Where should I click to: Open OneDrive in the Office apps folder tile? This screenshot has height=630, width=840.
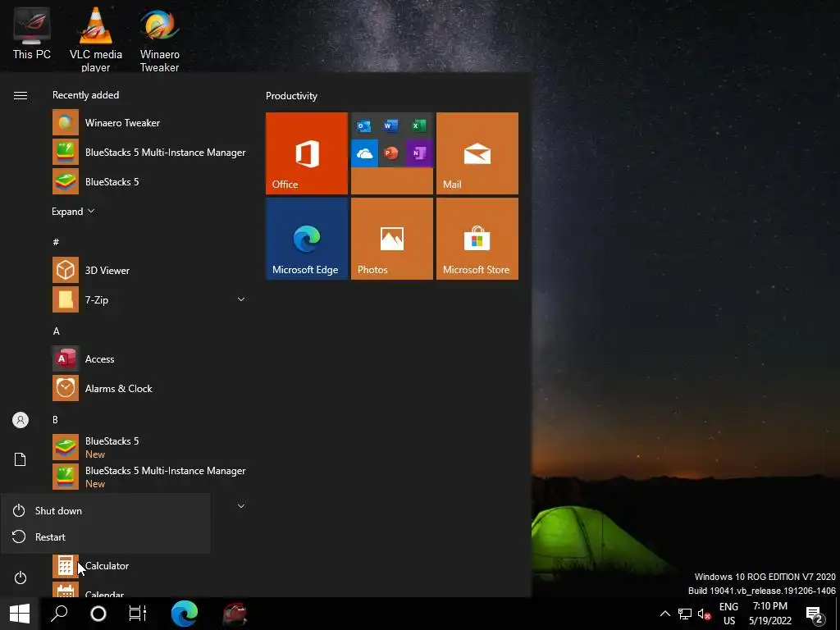[364, 153]
